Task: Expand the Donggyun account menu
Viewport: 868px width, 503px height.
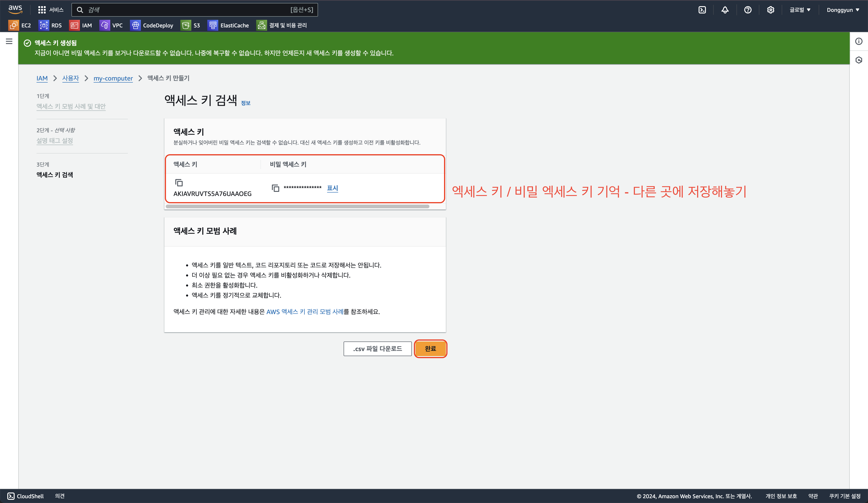Action: tap(842, 10)
